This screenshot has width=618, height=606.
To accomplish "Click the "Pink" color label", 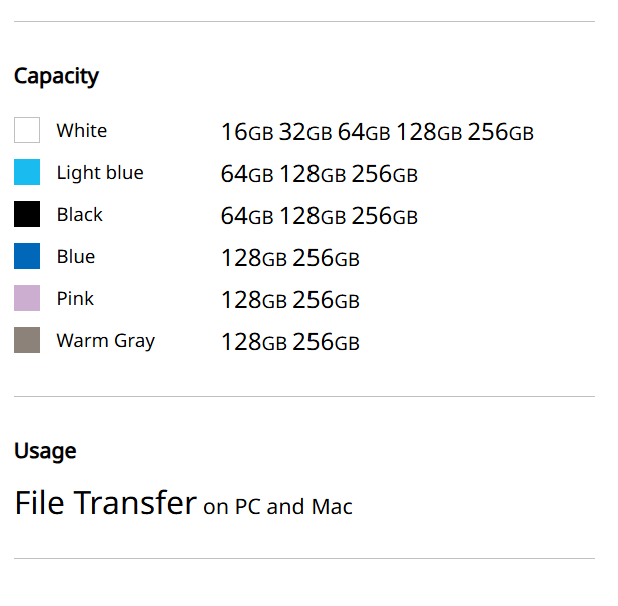I will coord(76,299).
